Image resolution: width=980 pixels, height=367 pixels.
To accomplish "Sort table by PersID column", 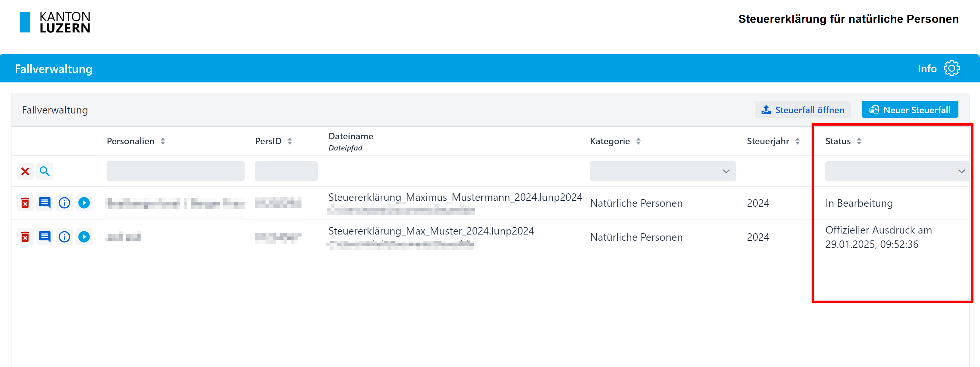I will pyautogui.click(x=290, y=141).
